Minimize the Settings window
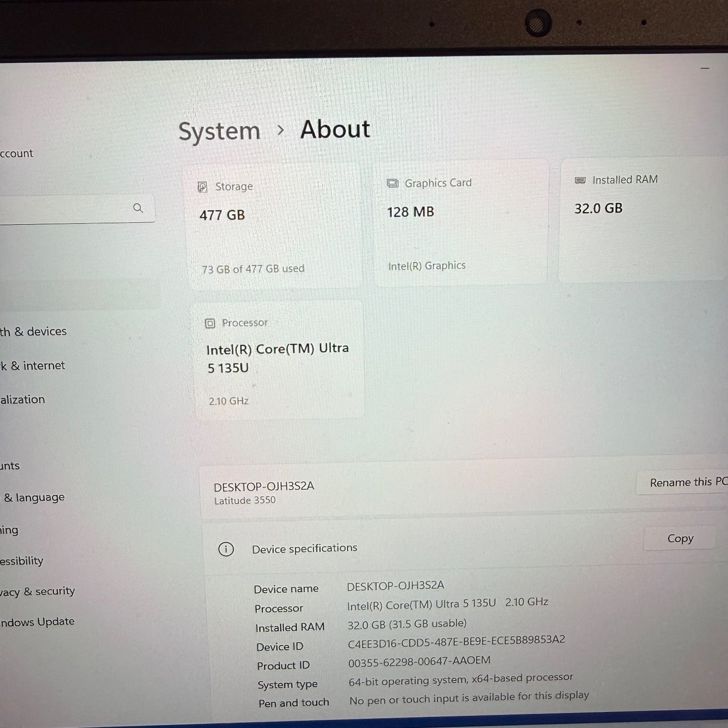728x728 pixels. [705, 68]
